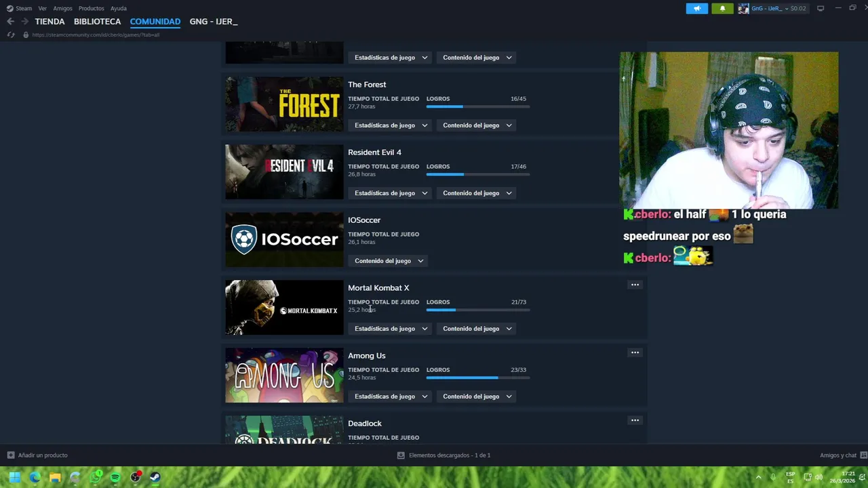Expand Among Us Estadísticas de juego dropdown
Image resolution: width=868 pixels, height=488 pixels.
(x=391, y=396)
